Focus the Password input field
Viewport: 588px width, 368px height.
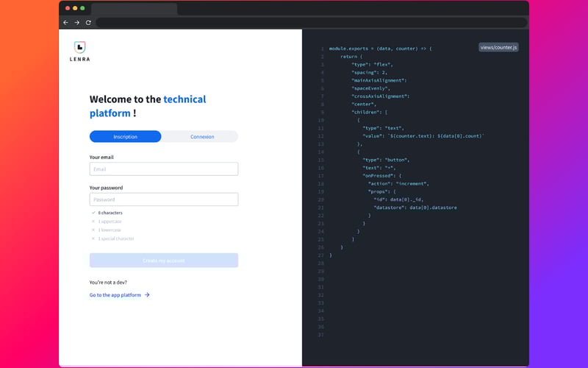pyautogui.click(x=164, y=199)
